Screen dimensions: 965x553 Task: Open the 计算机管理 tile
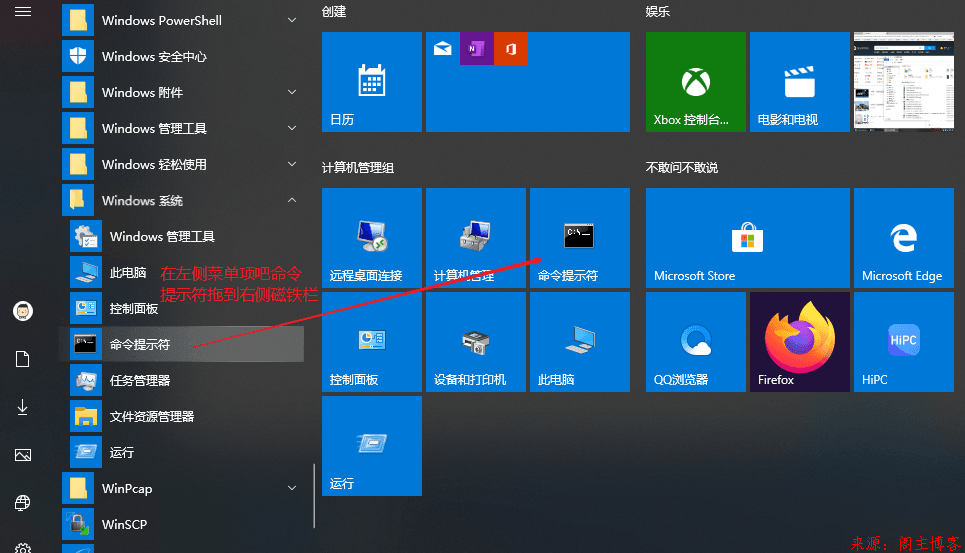[476, 238]
